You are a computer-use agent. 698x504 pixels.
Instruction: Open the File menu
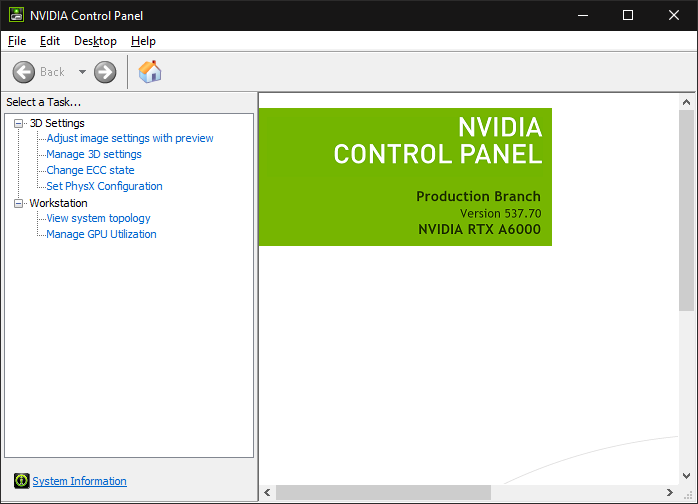(17, 41)
